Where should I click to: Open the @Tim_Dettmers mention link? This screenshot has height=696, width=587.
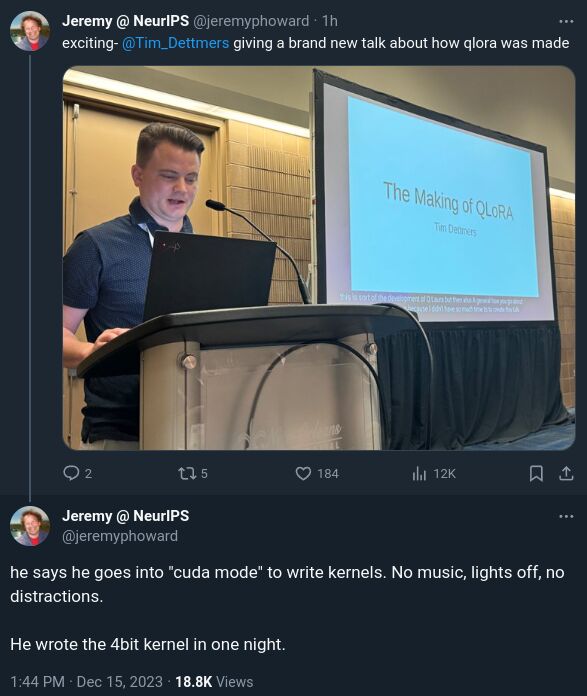point(175,43)
